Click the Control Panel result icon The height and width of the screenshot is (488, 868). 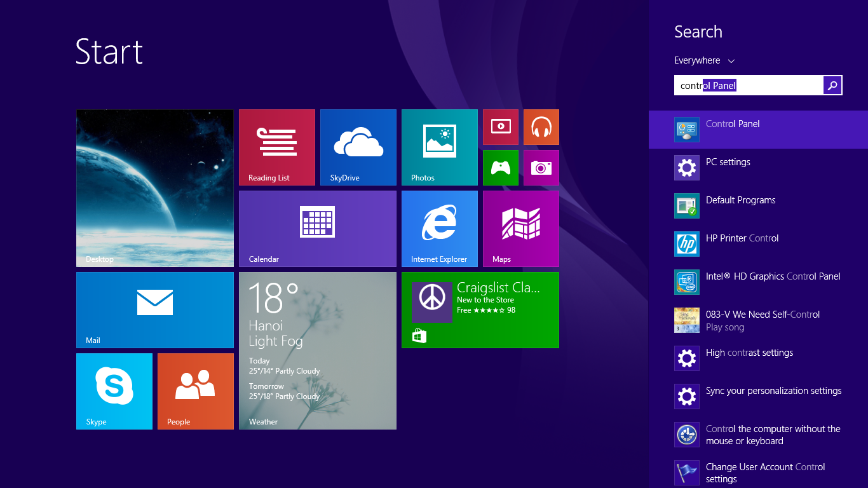[x=687, y=130]
